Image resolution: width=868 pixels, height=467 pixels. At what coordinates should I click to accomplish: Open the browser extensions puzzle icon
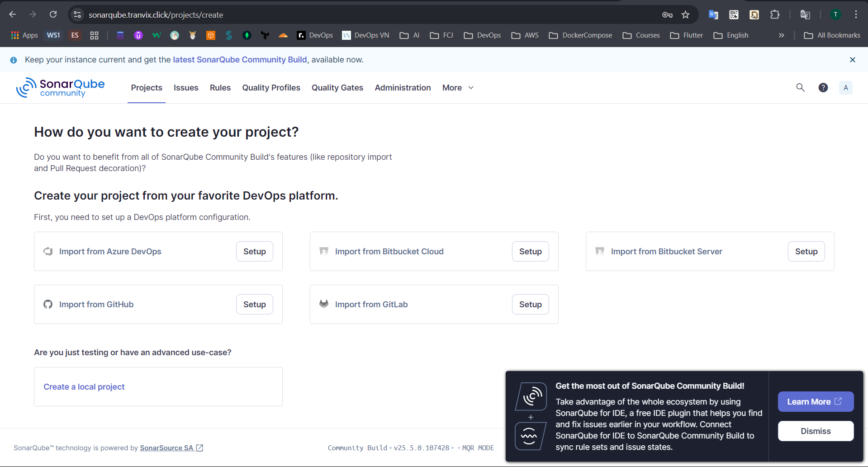(774, 15)
